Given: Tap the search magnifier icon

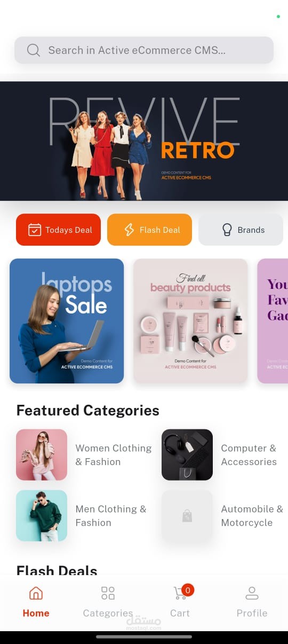Looking at the screenshot, I should [33, 50].
